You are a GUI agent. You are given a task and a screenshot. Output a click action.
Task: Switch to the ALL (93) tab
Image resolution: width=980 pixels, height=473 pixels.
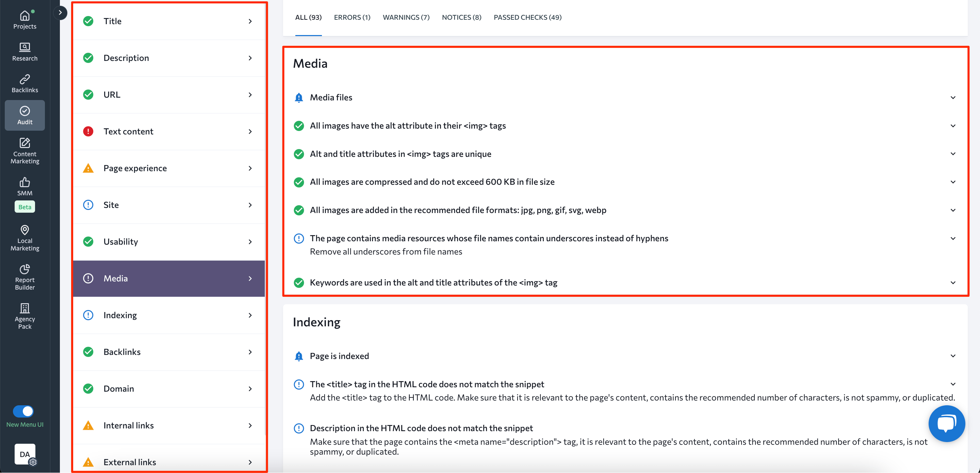tap(308, 17)
